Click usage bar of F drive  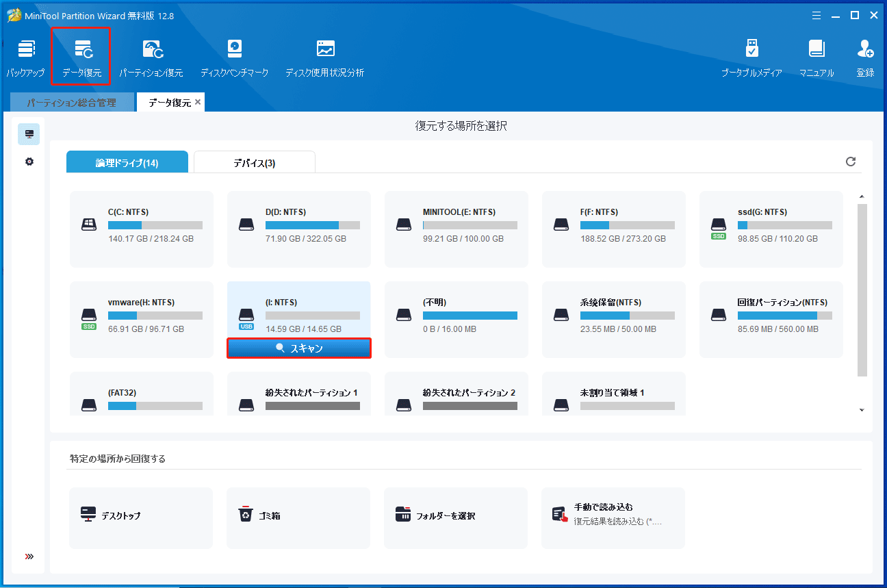pos(628,225)
